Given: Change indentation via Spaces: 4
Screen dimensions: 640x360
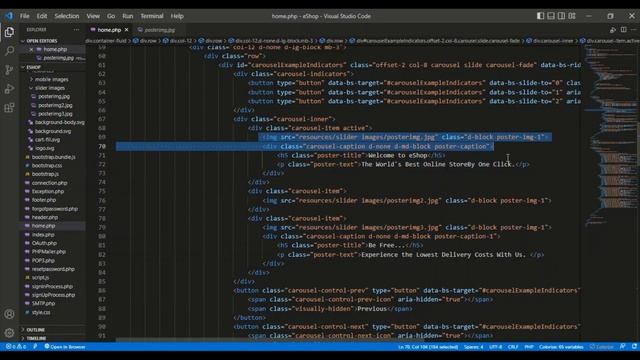Looking at the screenshot, I should coord(473,347).
